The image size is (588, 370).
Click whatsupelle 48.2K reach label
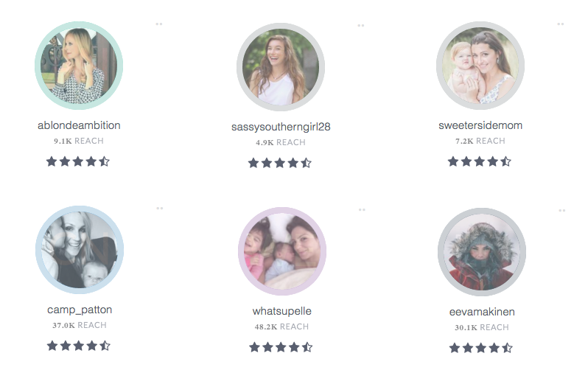(x=281, y=327)
